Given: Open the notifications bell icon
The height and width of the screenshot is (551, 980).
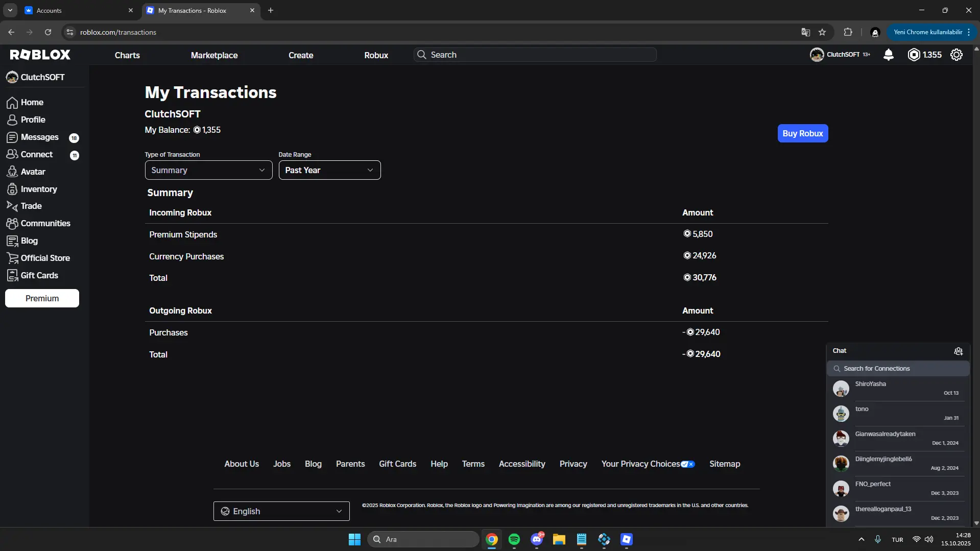Looking at the screenshot, I should (x=888, y=55).
